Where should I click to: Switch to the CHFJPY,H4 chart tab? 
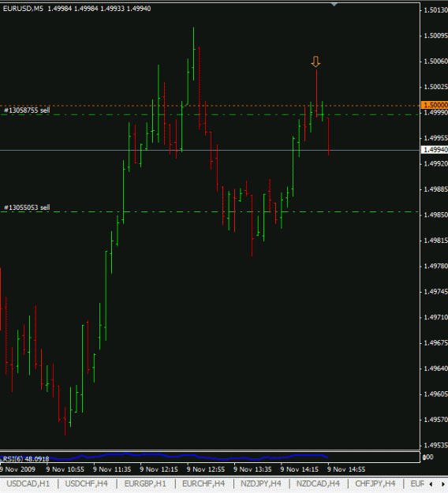375,484
